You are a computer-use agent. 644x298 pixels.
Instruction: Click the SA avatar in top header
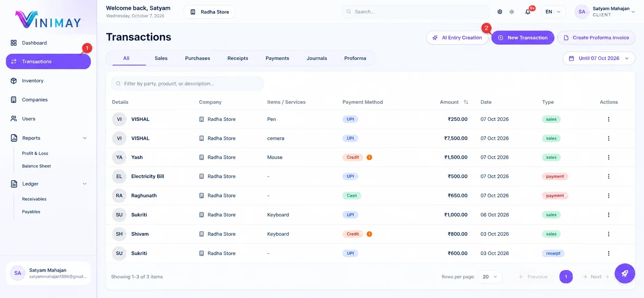click(x=582, y=12)
